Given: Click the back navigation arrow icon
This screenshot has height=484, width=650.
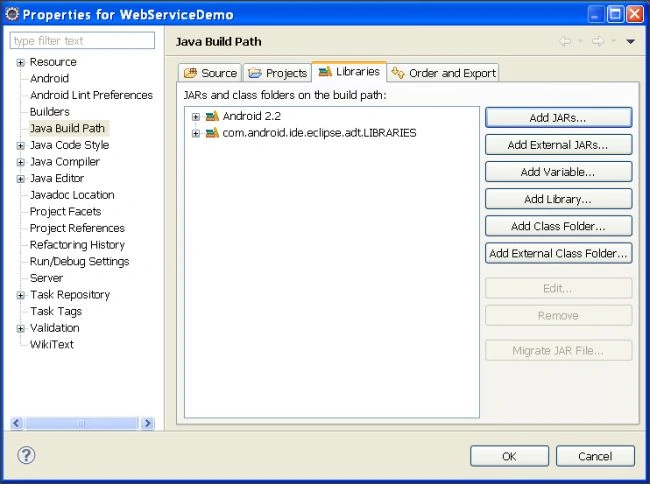Looking at the screenshot, I should 565,41.
